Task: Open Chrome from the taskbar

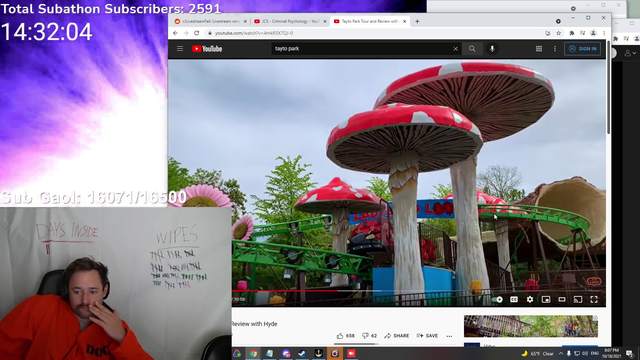Action: point(253,353)
